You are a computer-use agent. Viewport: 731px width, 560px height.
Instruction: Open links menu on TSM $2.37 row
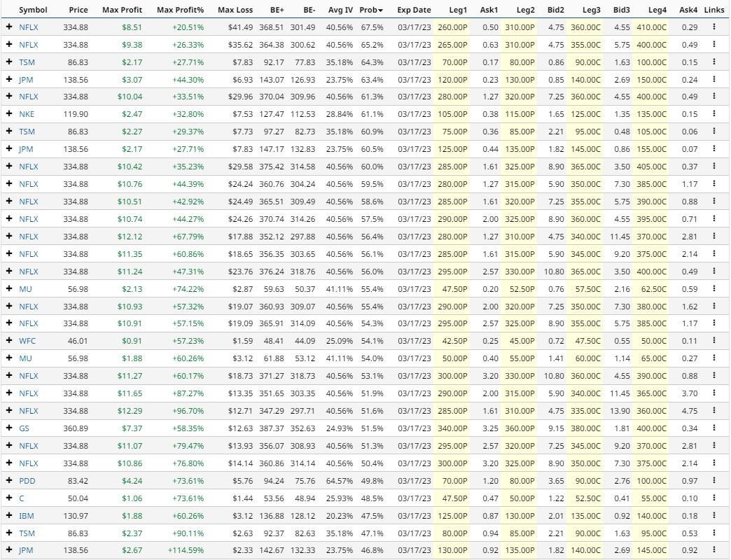tap(713, 533)
